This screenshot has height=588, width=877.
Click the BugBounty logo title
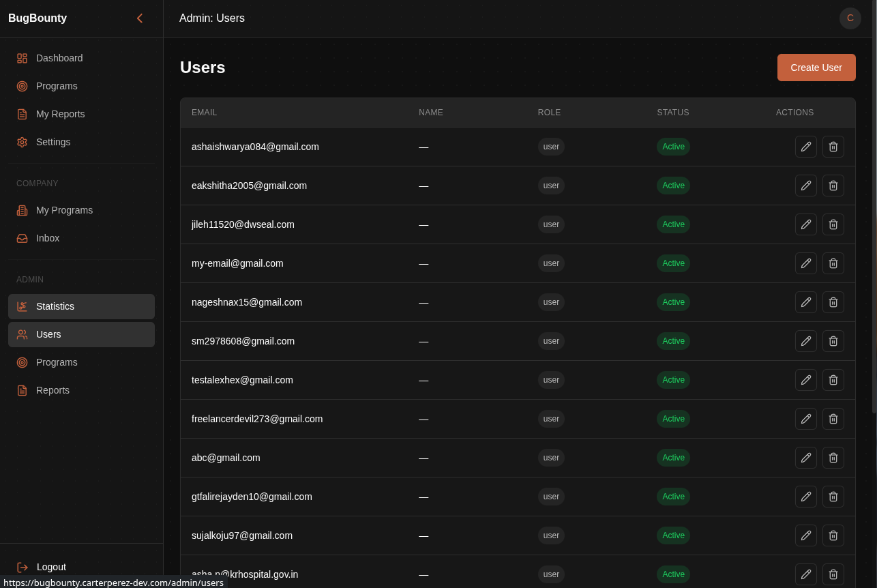coord(38,18)
